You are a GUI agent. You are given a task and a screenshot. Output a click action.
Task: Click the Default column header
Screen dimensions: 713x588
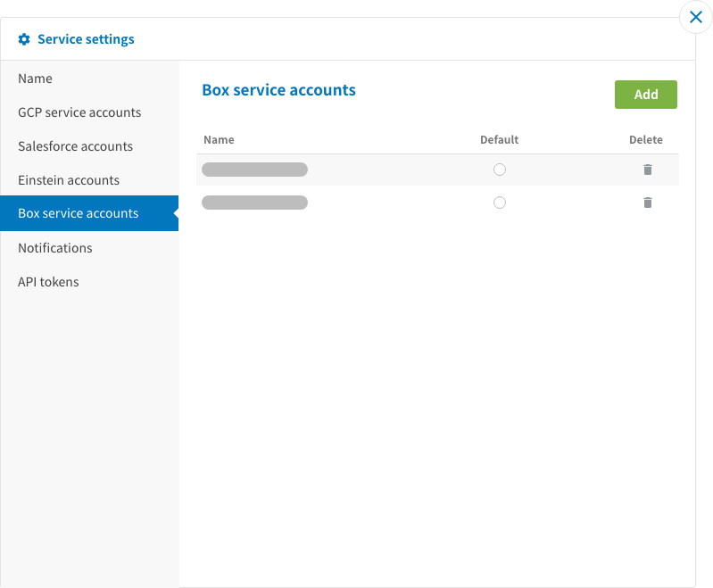point(500,139)
